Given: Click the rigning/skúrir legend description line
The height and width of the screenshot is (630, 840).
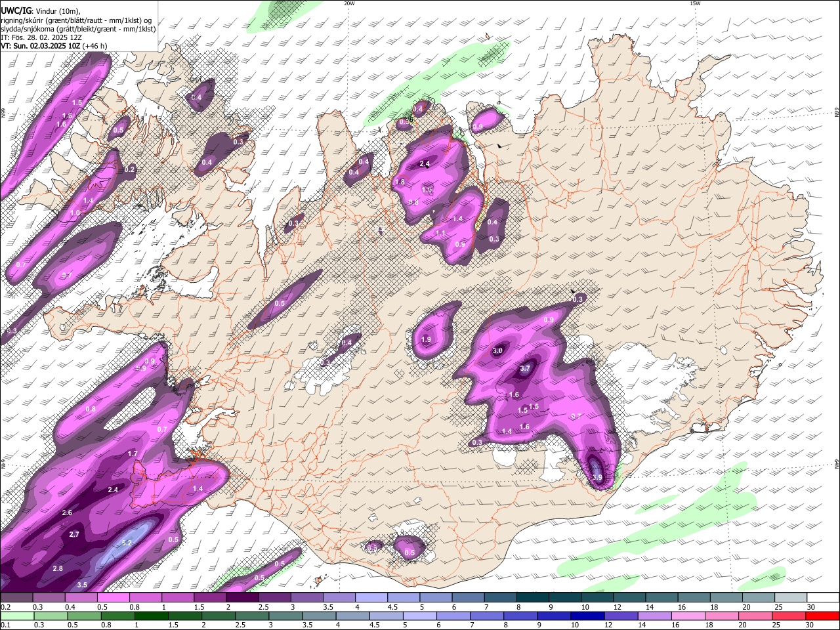Looking at the screenshot, I should coord(77,20).
